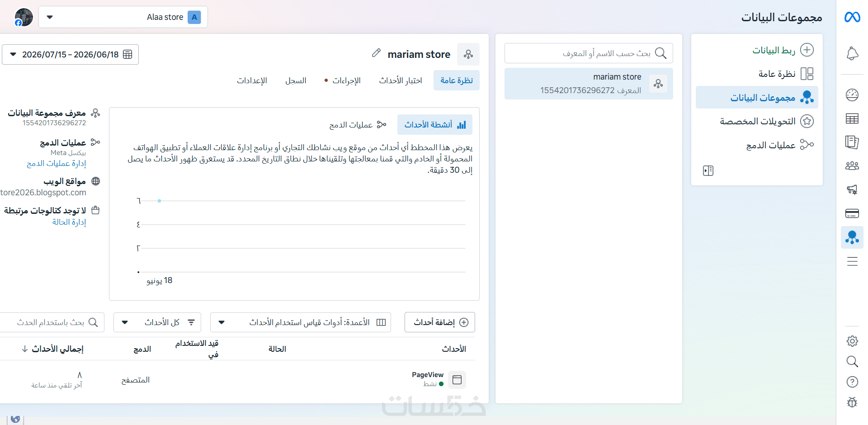Select mariam store dataset in list
The image size is (868, 425).
point(589,84)
